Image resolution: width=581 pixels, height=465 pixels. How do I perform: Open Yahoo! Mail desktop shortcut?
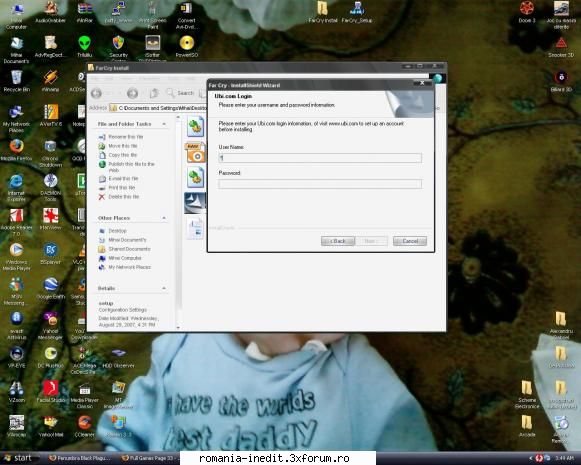pyautogui.click(x=50, y=422)
